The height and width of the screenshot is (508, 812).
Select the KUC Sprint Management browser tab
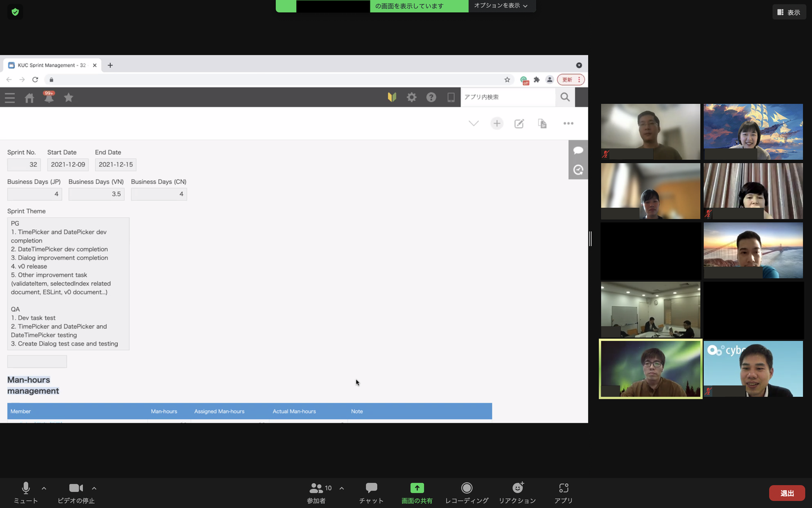(x=51, y=65)
